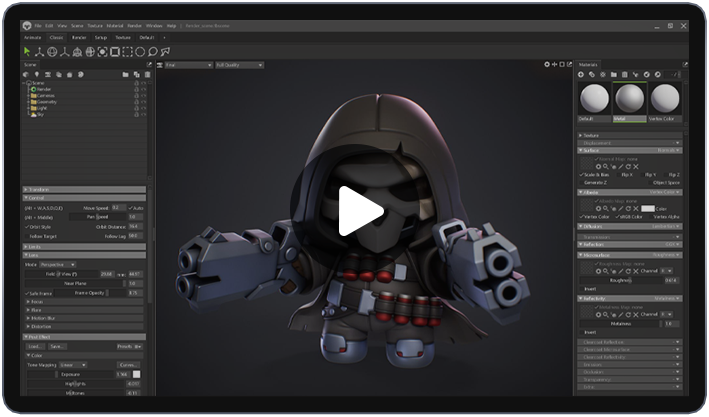Click the Marmoset logo icon in menu bar

[x=27, y=26]
